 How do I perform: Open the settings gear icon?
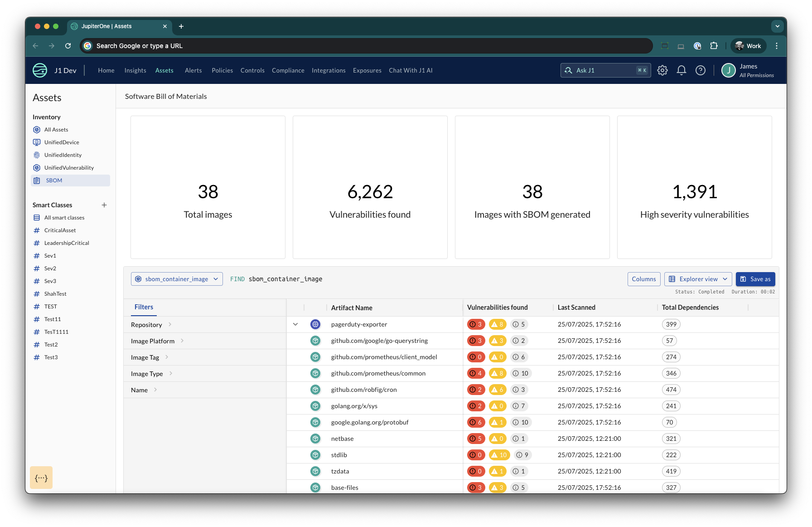(662, 70)
